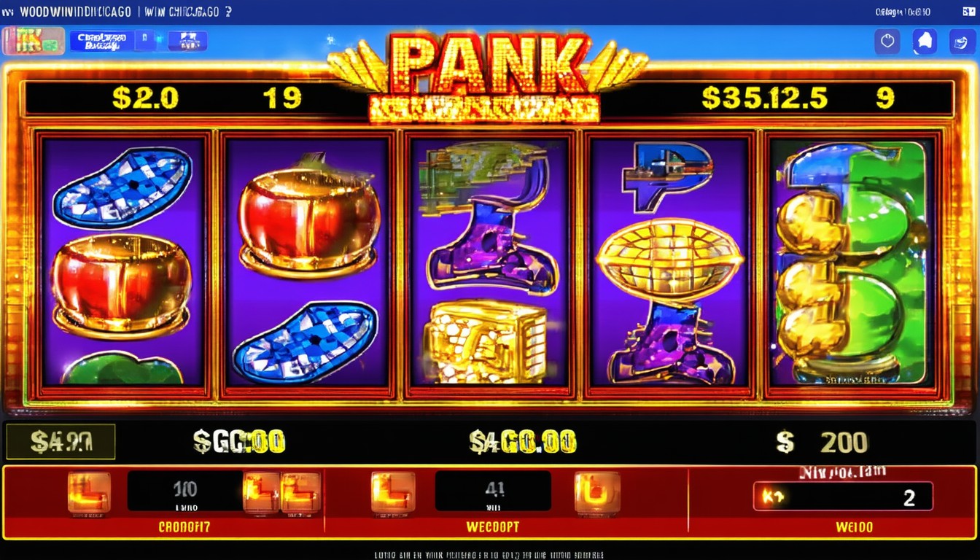
Task: Click the third blue header button on the left
Action: [187, 41]
